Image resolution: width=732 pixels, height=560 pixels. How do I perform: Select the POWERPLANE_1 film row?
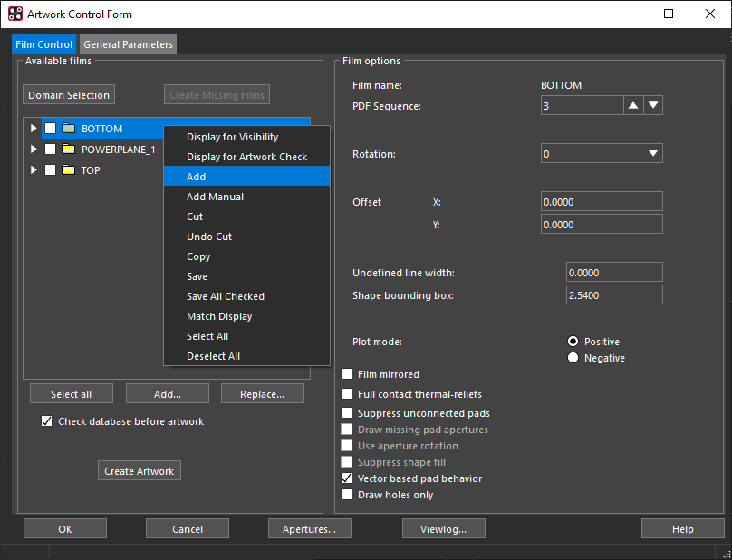pyautogui.click(x=118, y=149)
